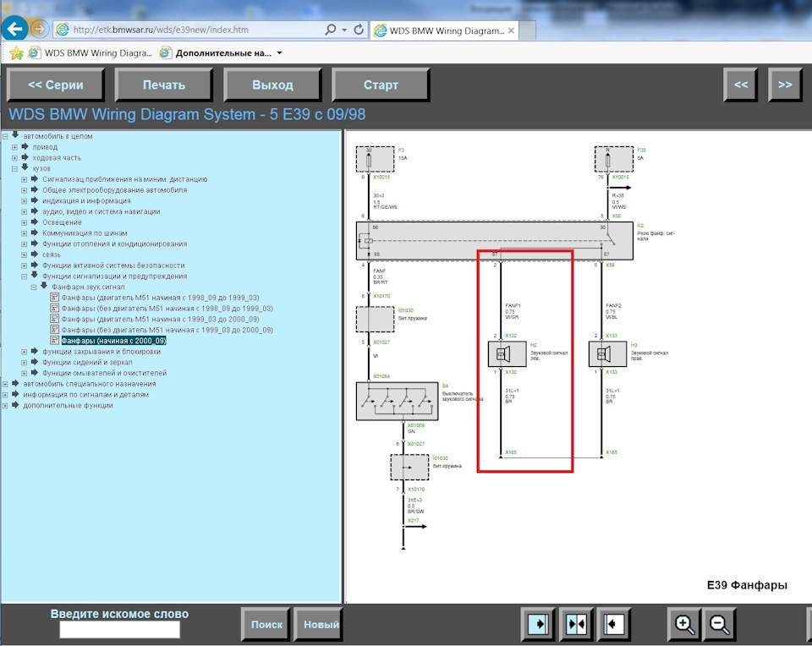Click the left-arrow pane layout icon

[614, 624]
